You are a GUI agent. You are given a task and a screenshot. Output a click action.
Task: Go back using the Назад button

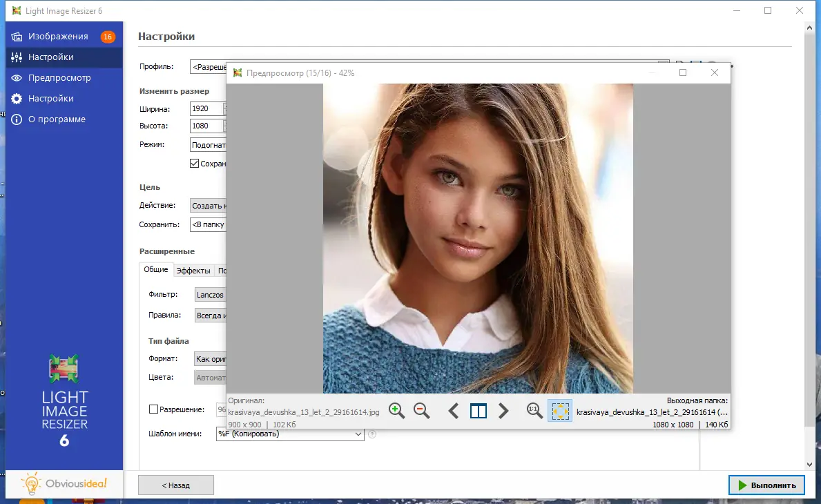click(x=175, y=485)
